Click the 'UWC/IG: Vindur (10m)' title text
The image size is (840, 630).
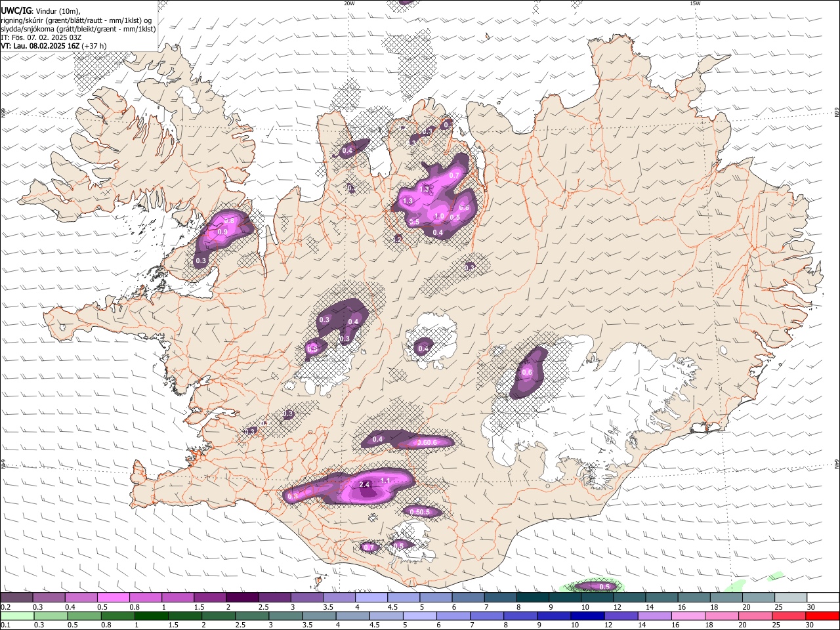pyautogui.click(x=41, y=10)
